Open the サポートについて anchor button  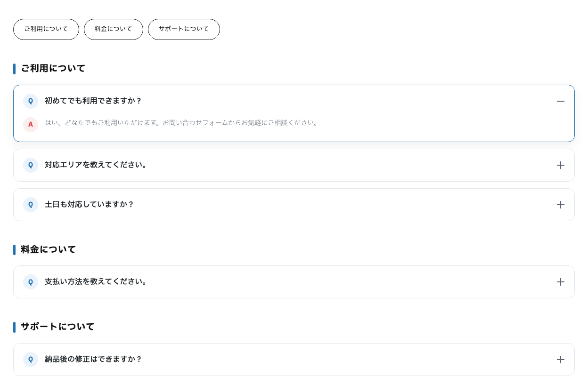pyautogui.click(x=184, y=29)
